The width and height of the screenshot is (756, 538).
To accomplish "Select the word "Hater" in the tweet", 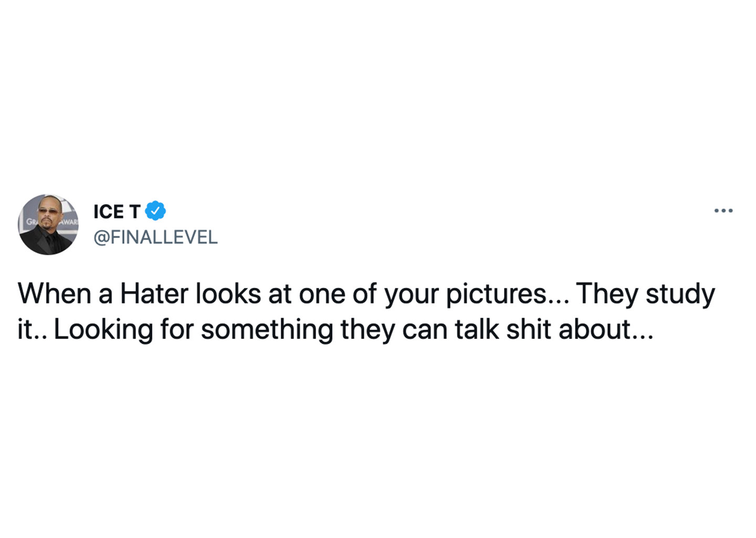I will 154,293.
